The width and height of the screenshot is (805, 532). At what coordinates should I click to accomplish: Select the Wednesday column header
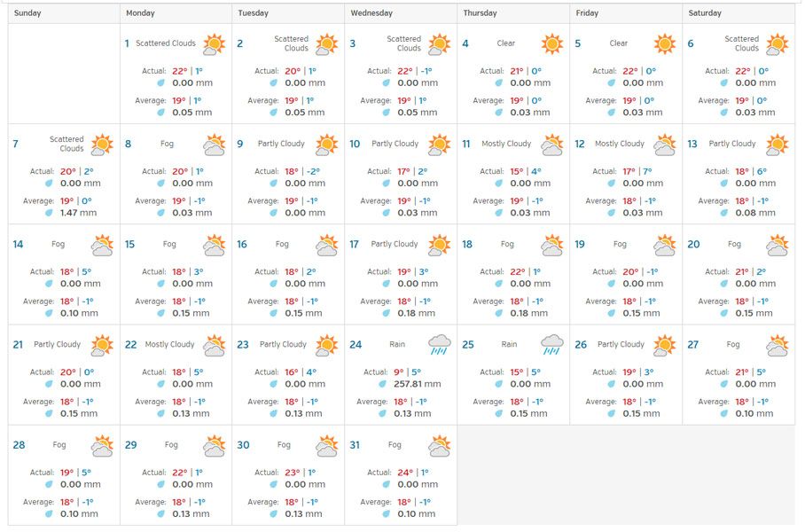pos(371,13)
